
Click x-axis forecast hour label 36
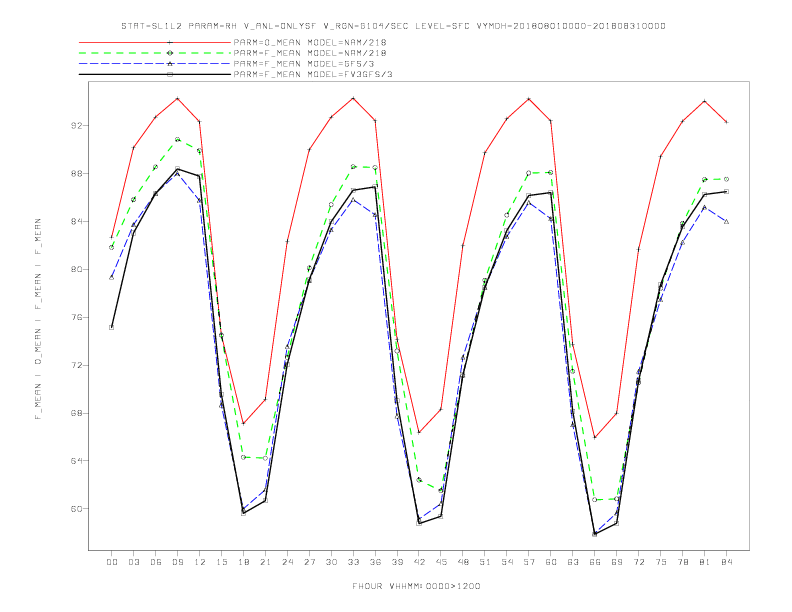[x=375, y=562]
